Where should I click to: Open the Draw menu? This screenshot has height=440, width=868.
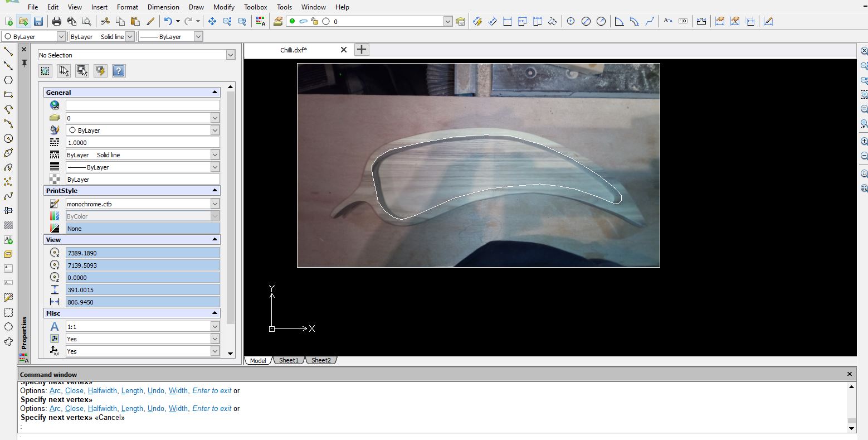click(196, 7)
